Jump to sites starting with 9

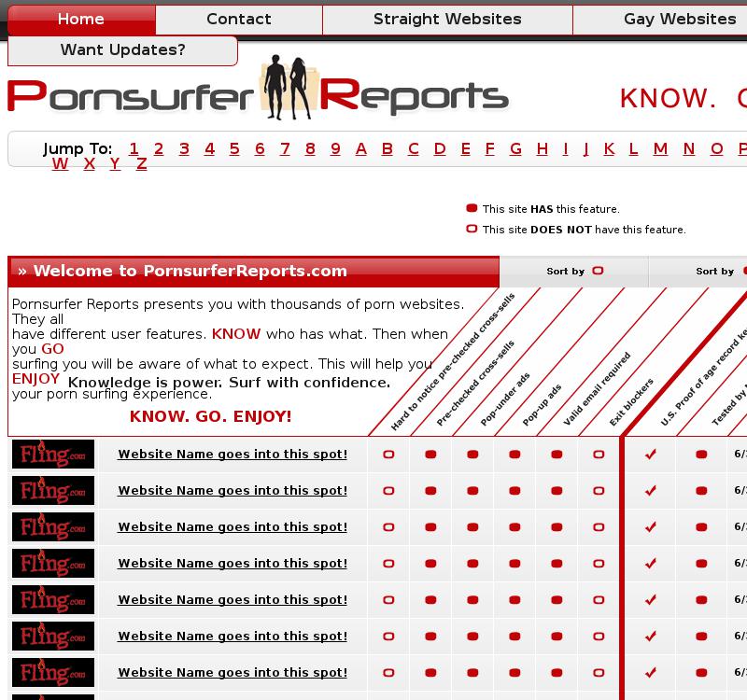pyautogui.click(x=335, y=149)
